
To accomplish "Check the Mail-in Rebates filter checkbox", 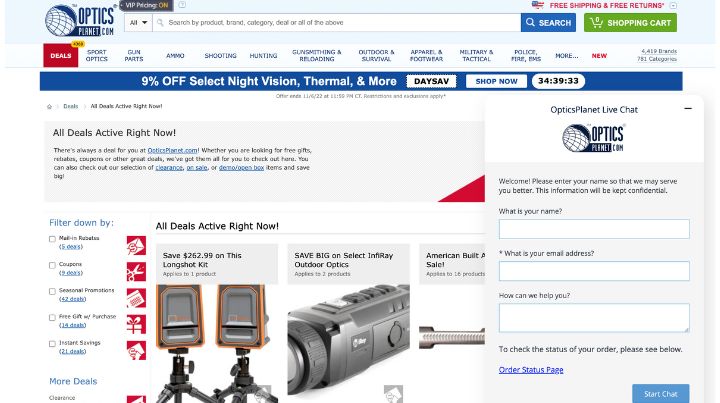I will (52, 239).
